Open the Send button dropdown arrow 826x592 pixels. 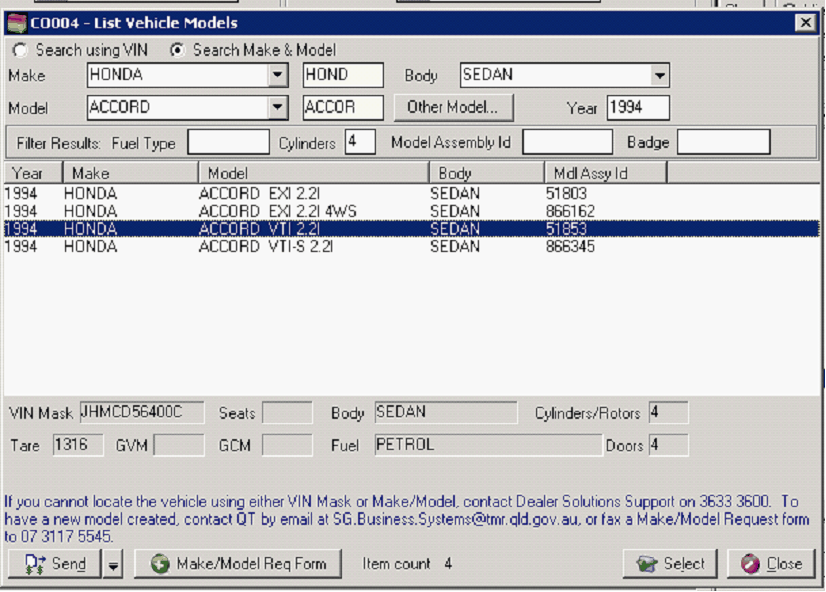point(113,564)
